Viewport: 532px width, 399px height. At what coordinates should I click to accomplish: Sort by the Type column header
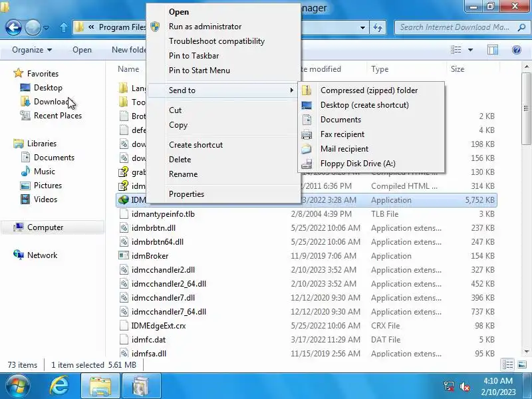(x=406, y=69)
